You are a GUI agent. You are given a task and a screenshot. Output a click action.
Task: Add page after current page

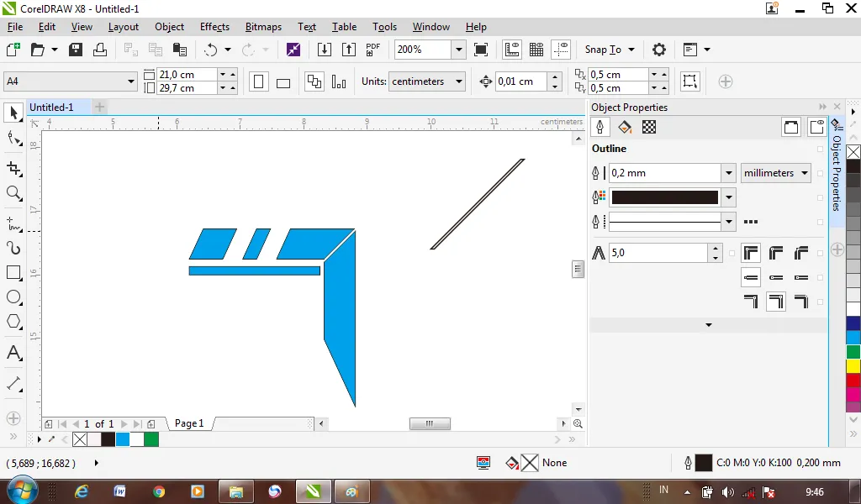pyautogui.click(x=151, y=424)
